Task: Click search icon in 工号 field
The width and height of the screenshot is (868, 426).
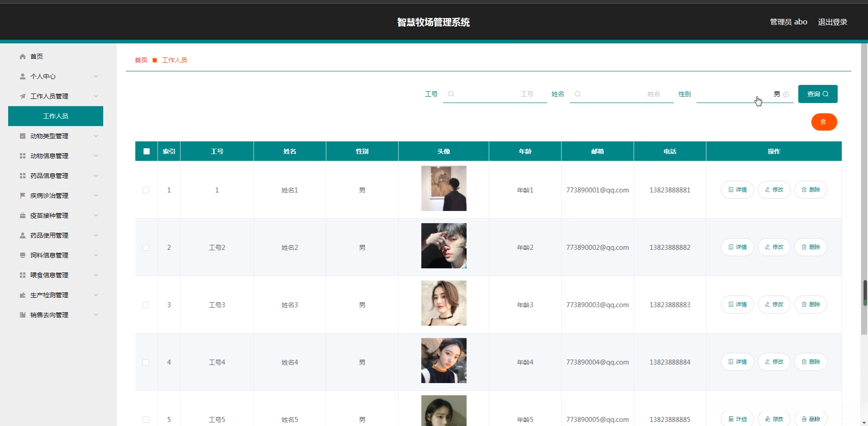Action: pos(451,94)
